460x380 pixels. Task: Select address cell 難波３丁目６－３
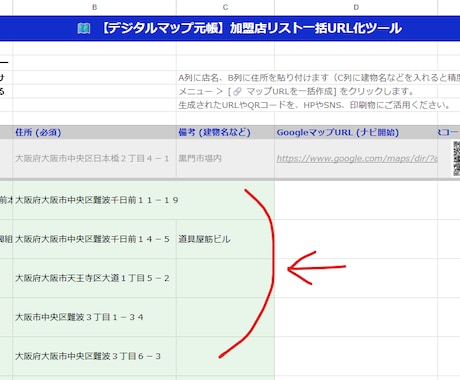(95, 356)
